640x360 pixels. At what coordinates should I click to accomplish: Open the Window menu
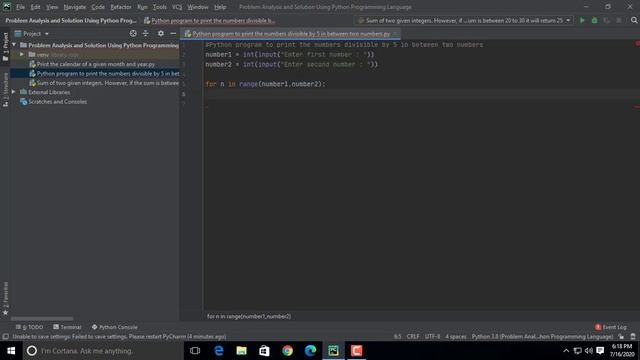pos(198,7)
